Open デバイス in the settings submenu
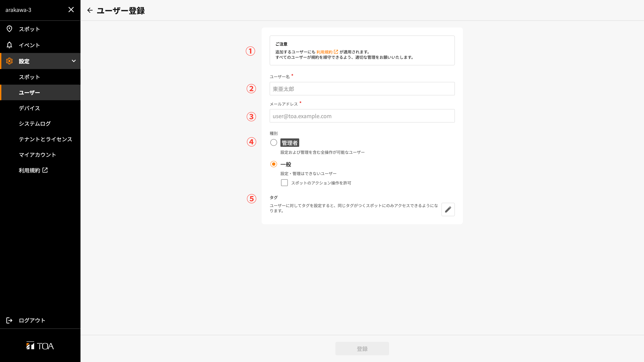The height and width of the screenshot is (362, 644). (40, 108)
